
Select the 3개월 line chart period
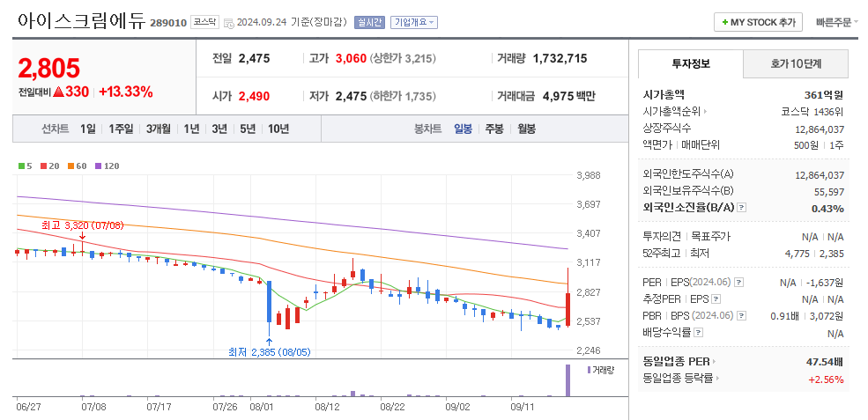(x=159, y=129)
